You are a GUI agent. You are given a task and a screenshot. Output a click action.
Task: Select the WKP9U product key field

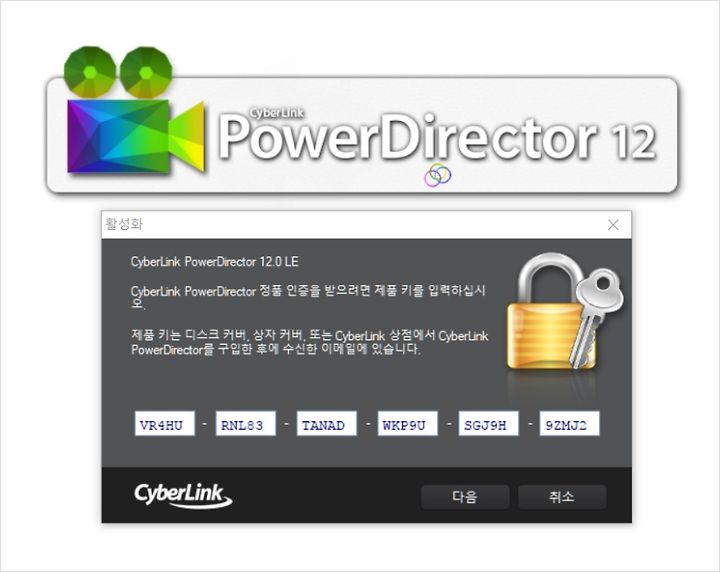coord(407,424)
